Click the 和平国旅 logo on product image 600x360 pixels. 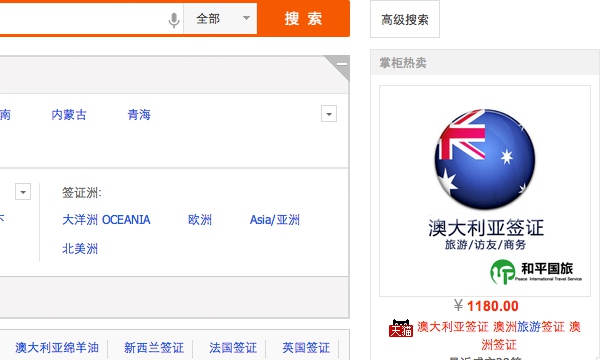pyautogui.click(x=536, y=272)
